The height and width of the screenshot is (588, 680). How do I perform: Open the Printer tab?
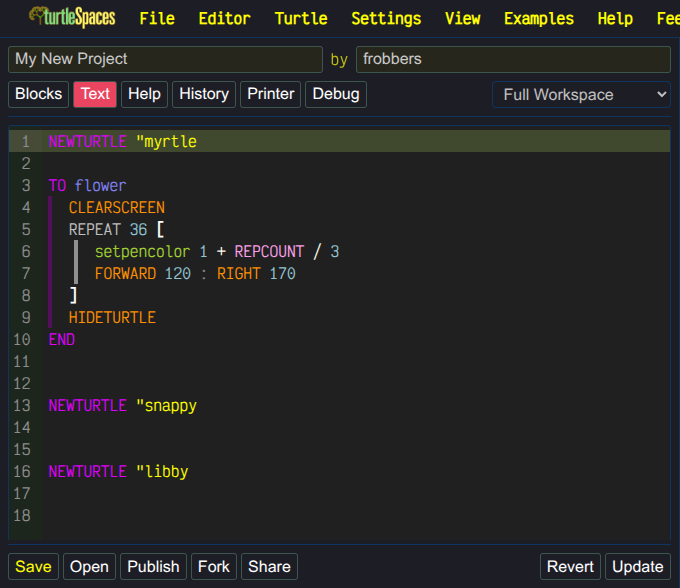(271, 94)
